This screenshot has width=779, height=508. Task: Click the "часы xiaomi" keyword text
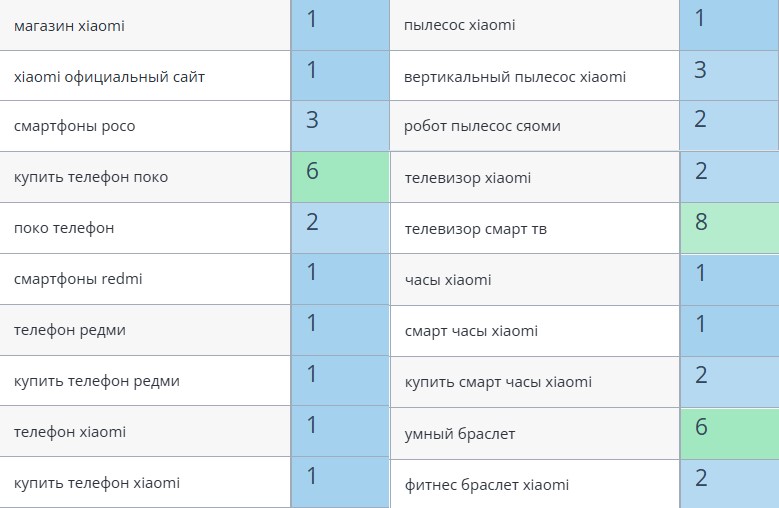click(x=448, y=280)
